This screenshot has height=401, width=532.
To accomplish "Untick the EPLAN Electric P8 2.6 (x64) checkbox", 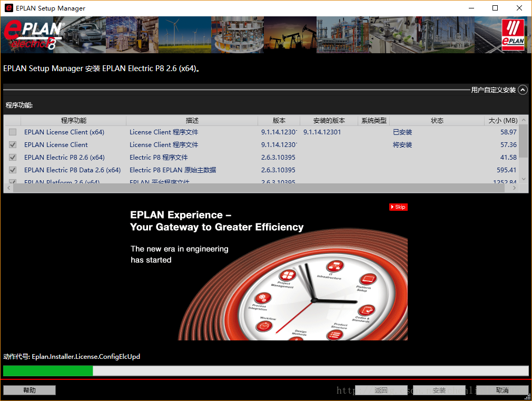I will click(x=13, y=157).
